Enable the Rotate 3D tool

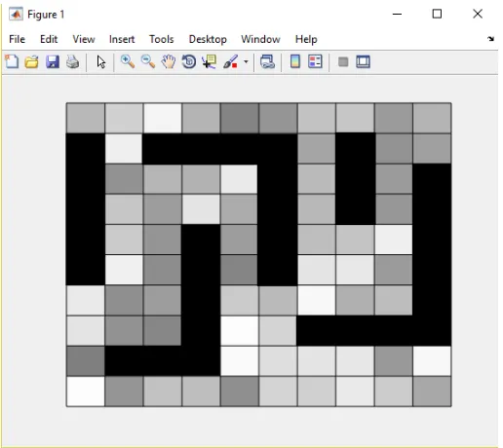pos(189,61)
